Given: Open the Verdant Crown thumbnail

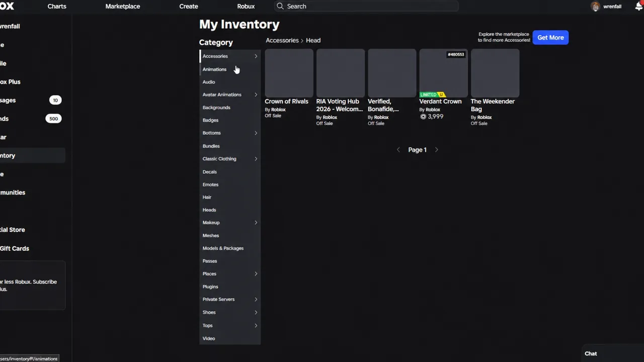Looking at the screenshot, I should click(444, 73).
